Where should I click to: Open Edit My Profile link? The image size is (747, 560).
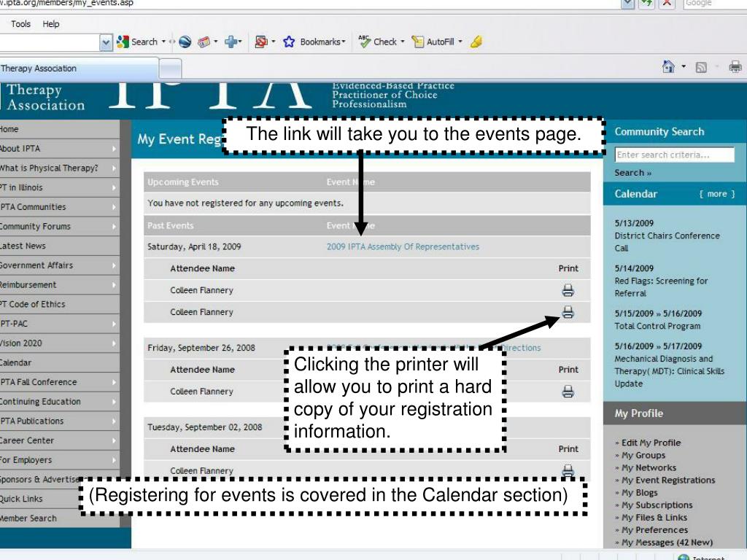(x=651, y=443)
